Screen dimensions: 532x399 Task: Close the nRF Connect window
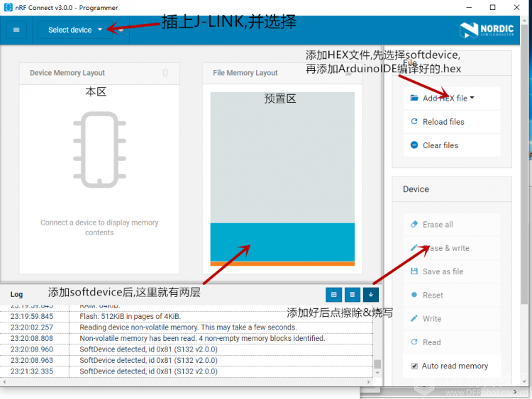pyautogui.click(x=516, y=7)
